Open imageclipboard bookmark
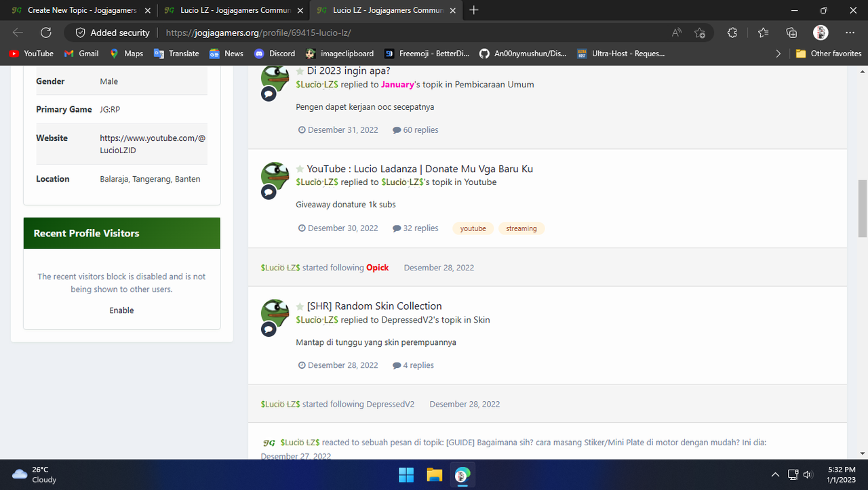The height and width of the screenshot is (490, 868). (x=340, y=54)
